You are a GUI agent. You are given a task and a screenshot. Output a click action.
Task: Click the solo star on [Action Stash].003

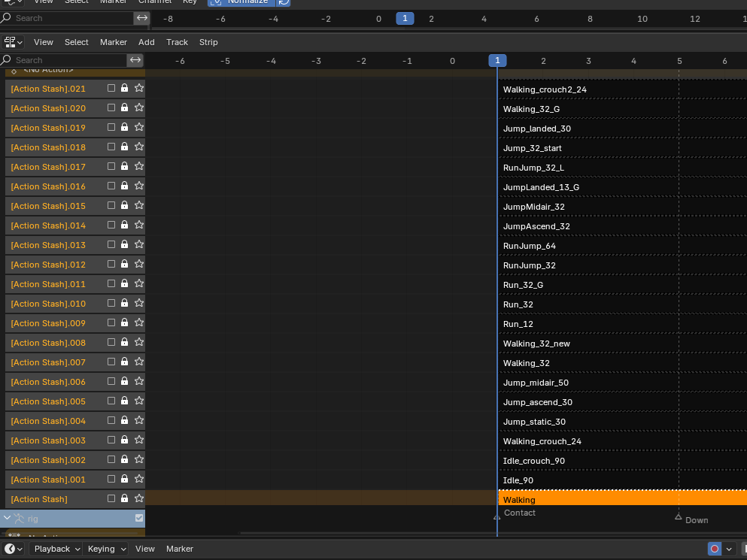[x=139, y=440]
